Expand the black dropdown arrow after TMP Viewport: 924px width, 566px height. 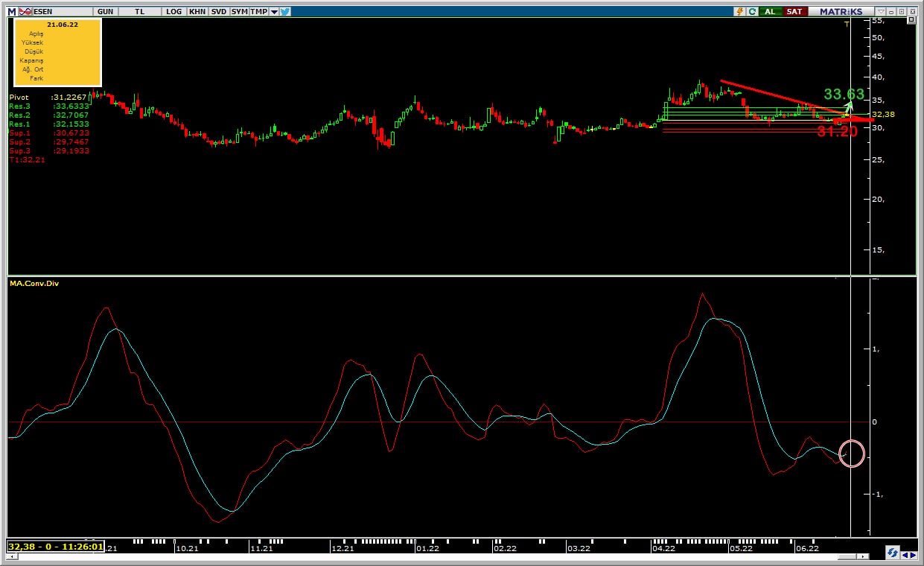coord(274,12)
